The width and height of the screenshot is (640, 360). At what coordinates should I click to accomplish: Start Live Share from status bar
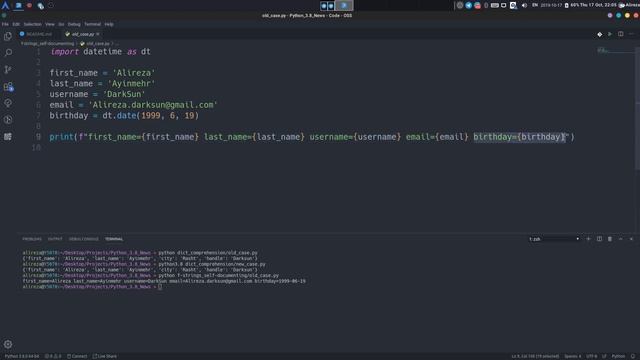105,356
